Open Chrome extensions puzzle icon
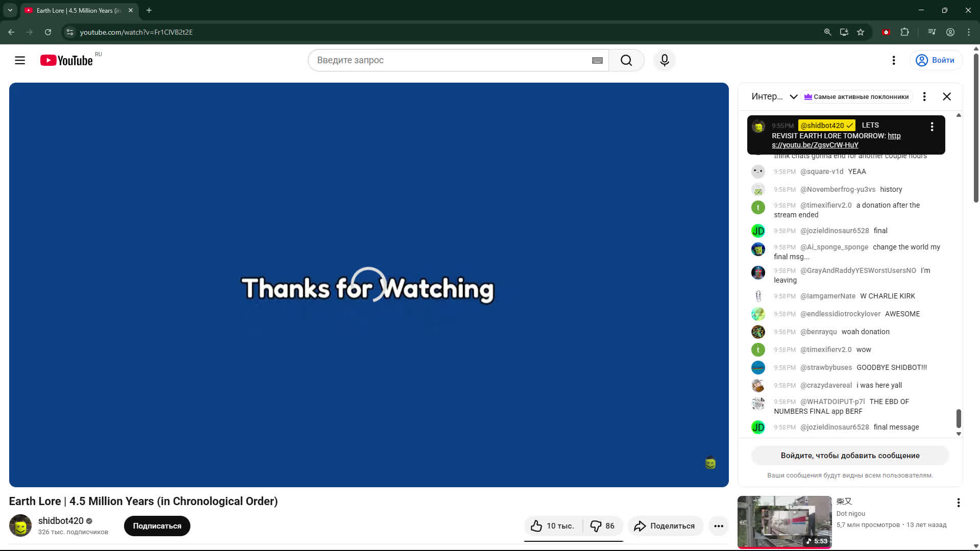 (x=904, y=32)
